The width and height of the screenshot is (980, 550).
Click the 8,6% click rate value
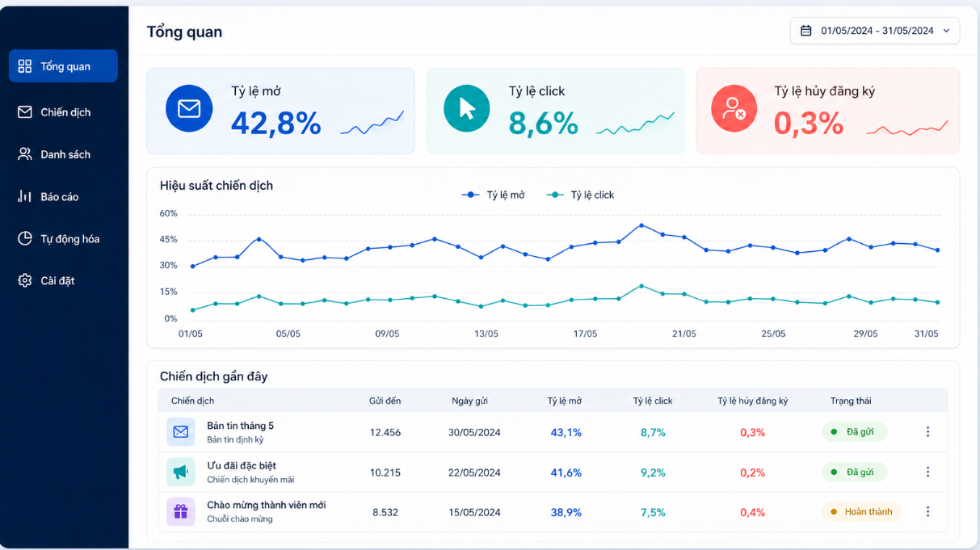543,124
